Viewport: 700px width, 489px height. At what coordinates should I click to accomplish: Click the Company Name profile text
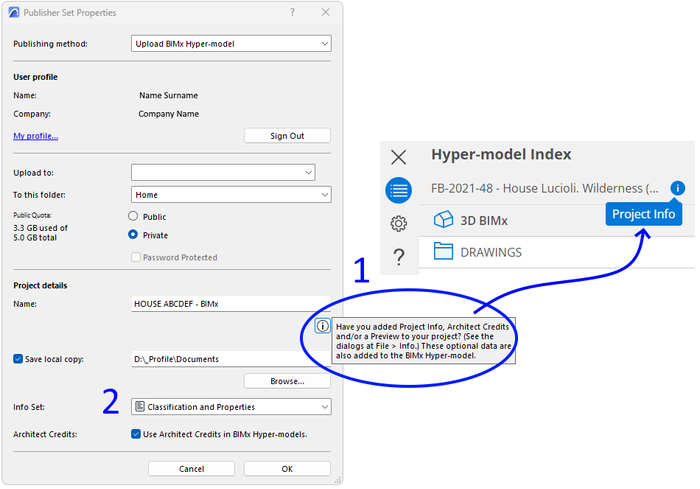tap(168, 114)
